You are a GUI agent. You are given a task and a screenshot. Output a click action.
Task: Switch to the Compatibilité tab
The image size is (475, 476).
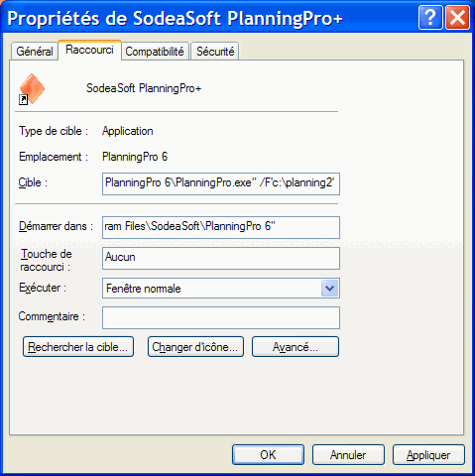coord(155,52)
